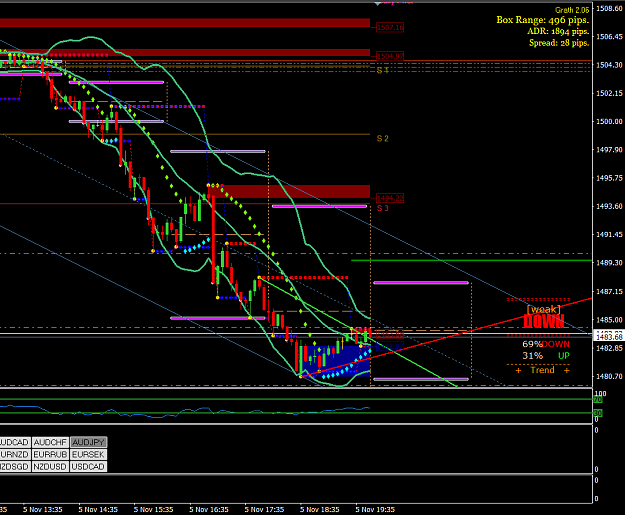Click the green 70 level tag in oscillator
Screen dimensions: 625x515
point(598,399)
